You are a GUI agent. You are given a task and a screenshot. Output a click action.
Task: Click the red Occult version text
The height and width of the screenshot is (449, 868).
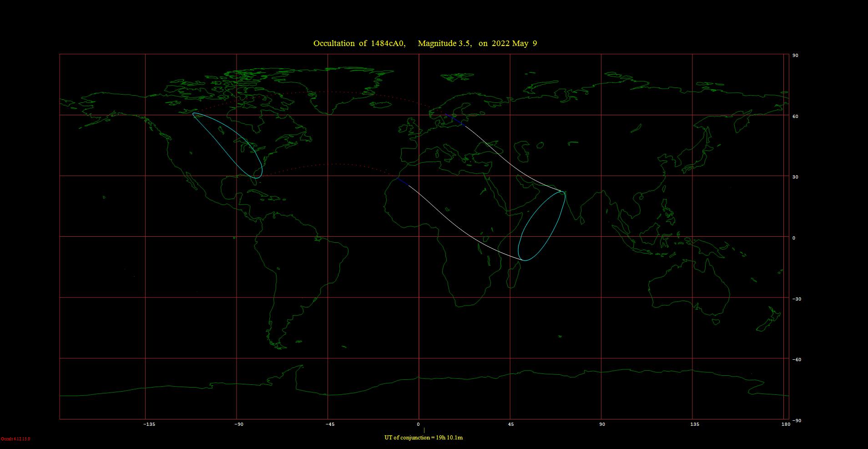[x=15, y=439]
